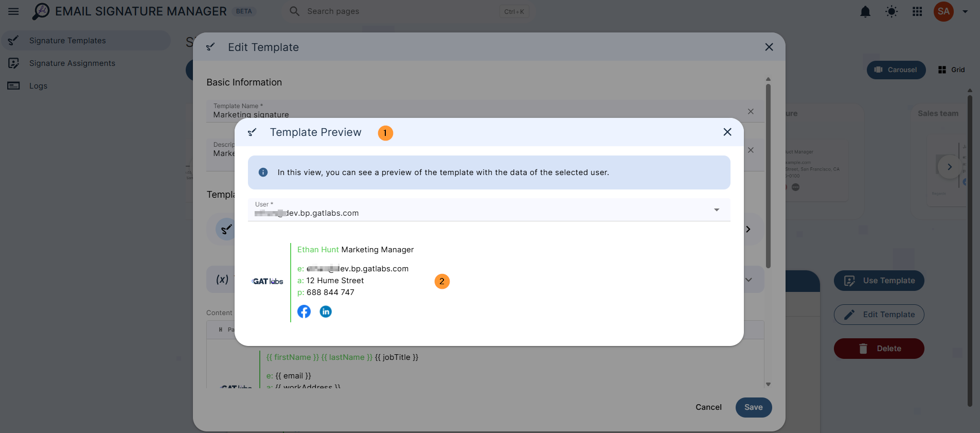980x433 pixels.
Task: Open the hamburger navigation menu
Action: (x=13, y=11)
